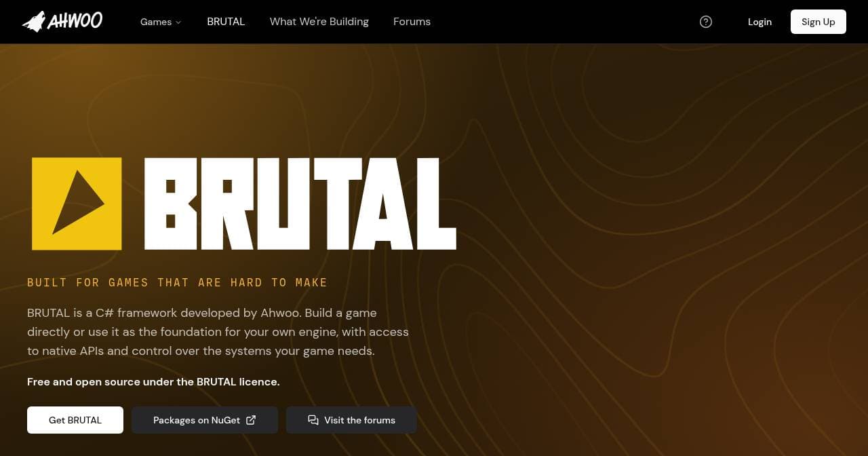Open the What We're Building page
The image size is (868, 456).
coord(319,22)
